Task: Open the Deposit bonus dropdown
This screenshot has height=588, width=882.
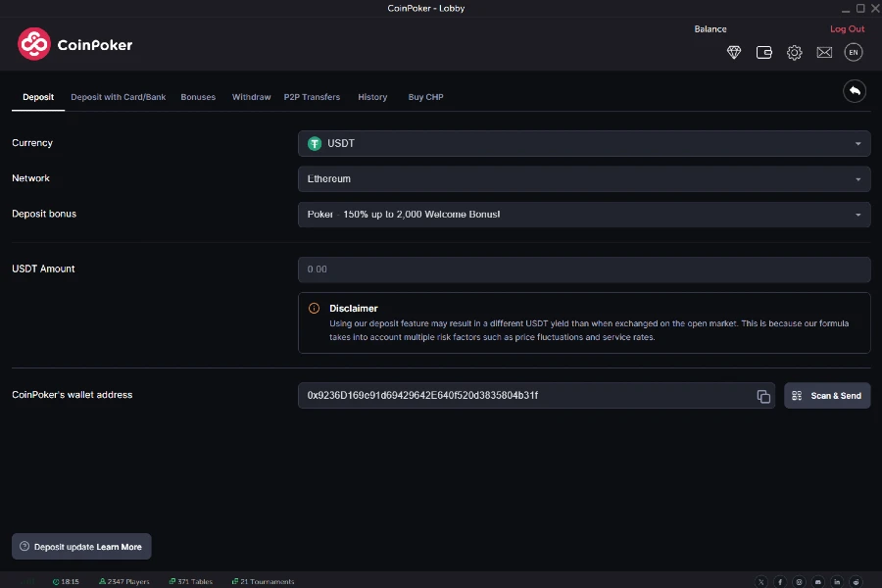Action: tap(584, 214)
